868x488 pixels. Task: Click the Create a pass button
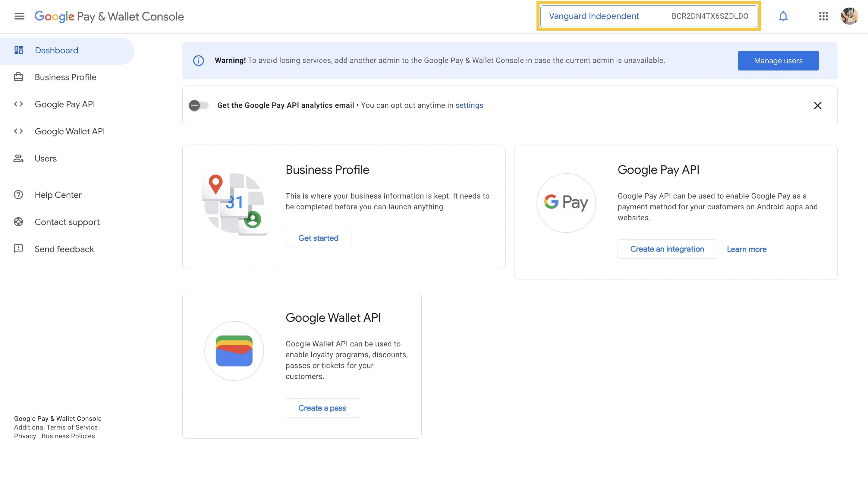point(322,408)
